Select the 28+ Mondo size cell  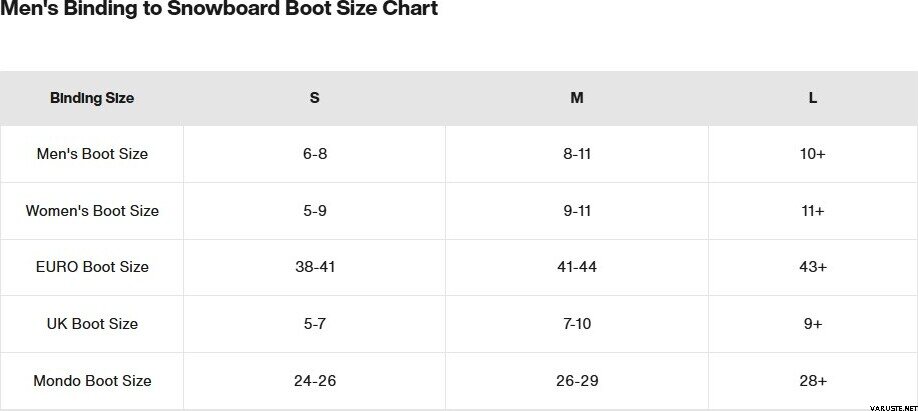click(x=813, y=381)
